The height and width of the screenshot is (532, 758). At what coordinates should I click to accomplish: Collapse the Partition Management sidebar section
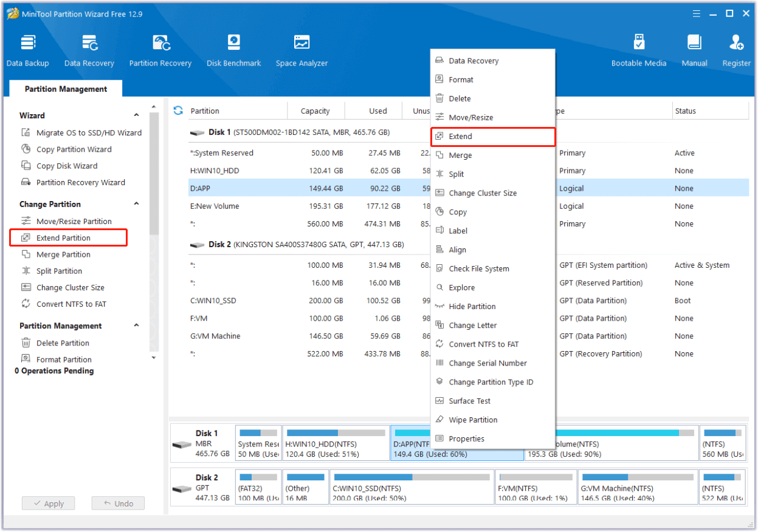pyautogui.click(x=136, y=326)
